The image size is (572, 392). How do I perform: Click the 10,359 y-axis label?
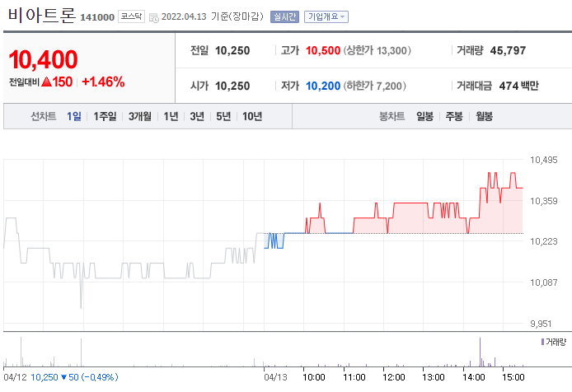543,201
